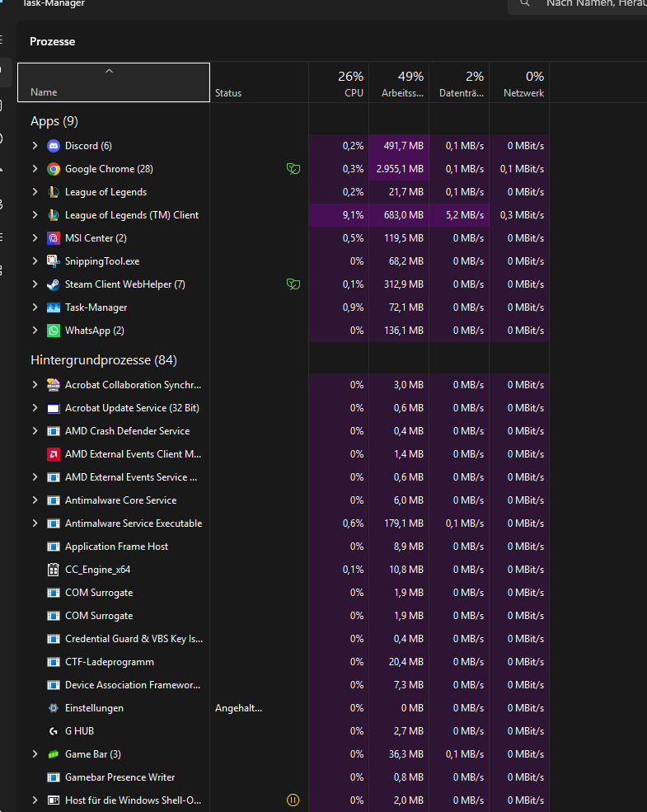647x812 pixels.
Task: Select the Apps (9) group heading
Action: [x=54, y=121]
